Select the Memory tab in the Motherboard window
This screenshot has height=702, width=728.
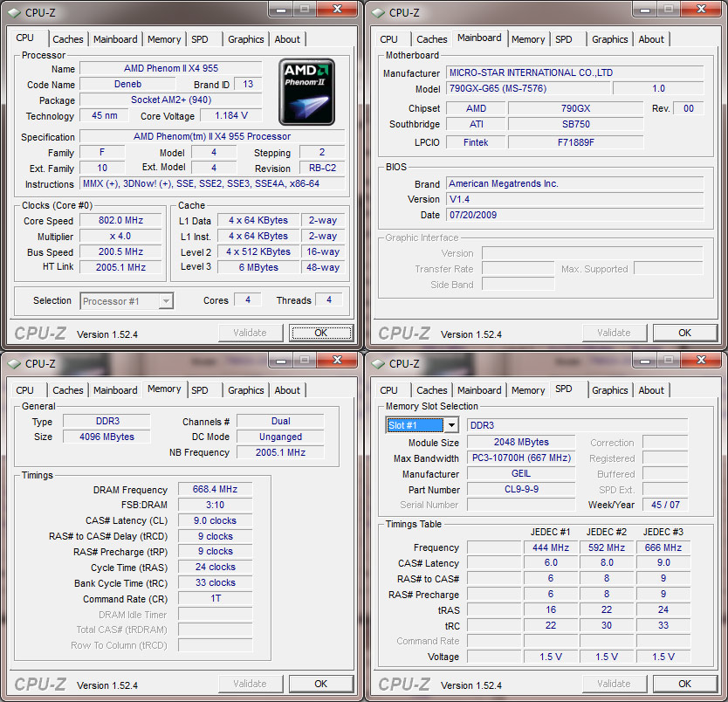(528, 39)
